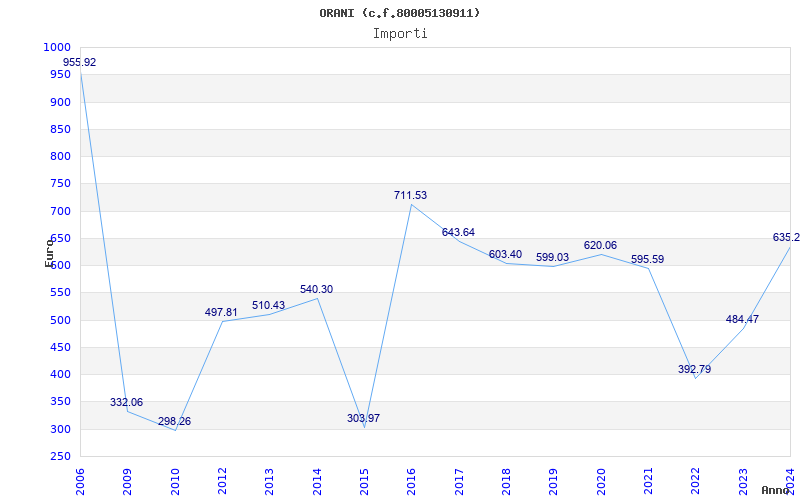
Task: Select the 540.30 data label
Action: pos(316,289)
